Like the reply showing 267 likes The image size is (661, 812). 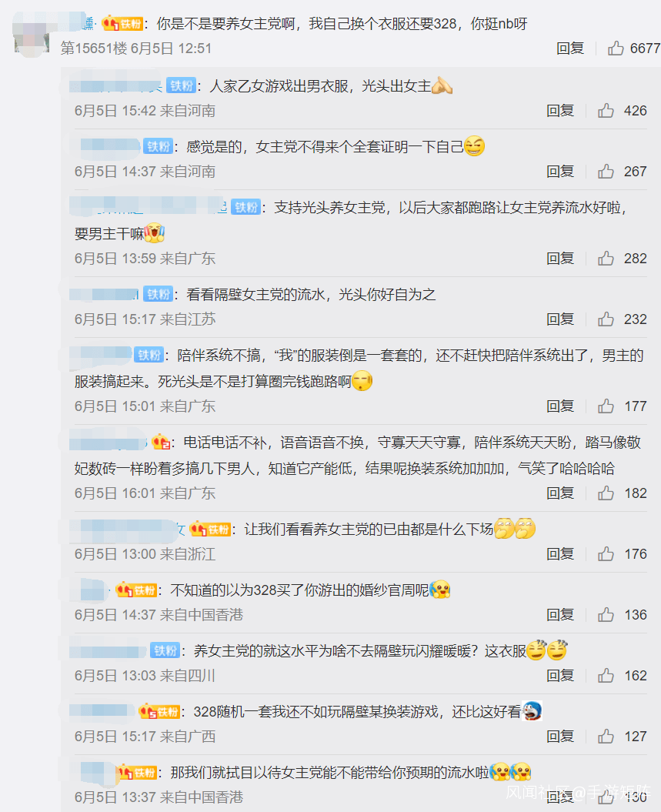(x=606, y=172)
